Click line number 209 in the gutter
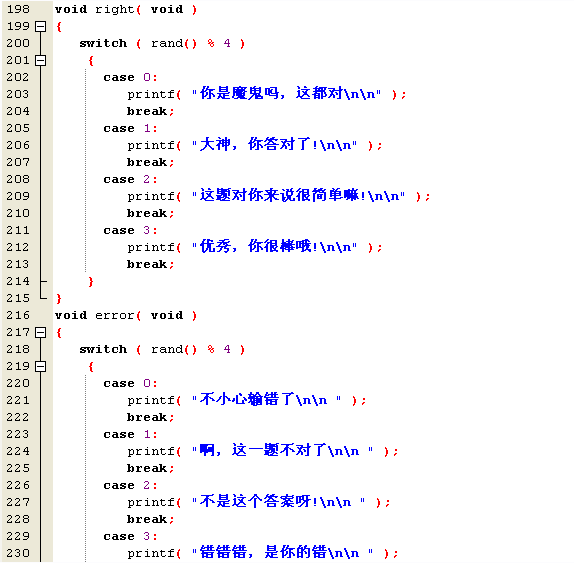The height and width of the screenshot is (563, 574). click(x=18, y=196)
